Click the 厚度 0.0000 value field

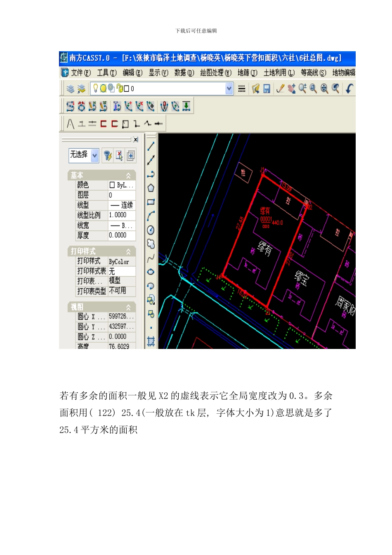pyautogui.click(x=122, y=235)
